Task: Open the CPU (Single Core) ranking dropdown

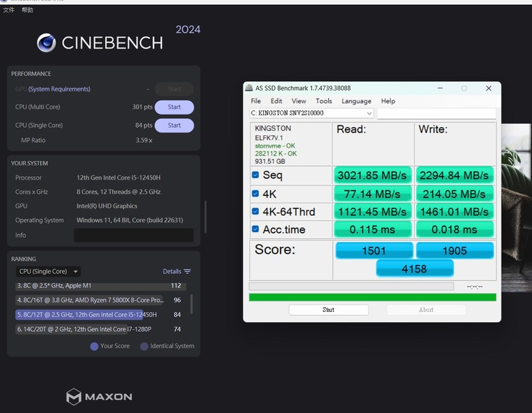Action: (x=48, y=272)
